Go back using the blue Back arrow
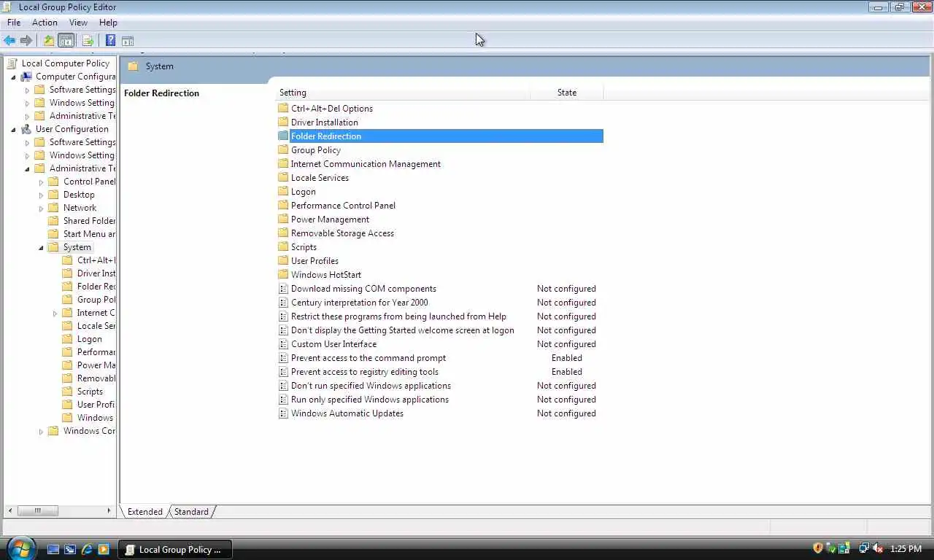 click(9, 41)
